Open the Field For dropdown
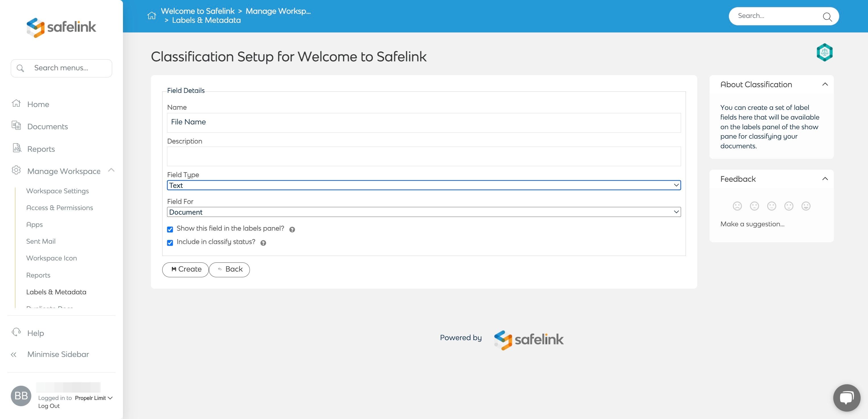 pos(423,212)
